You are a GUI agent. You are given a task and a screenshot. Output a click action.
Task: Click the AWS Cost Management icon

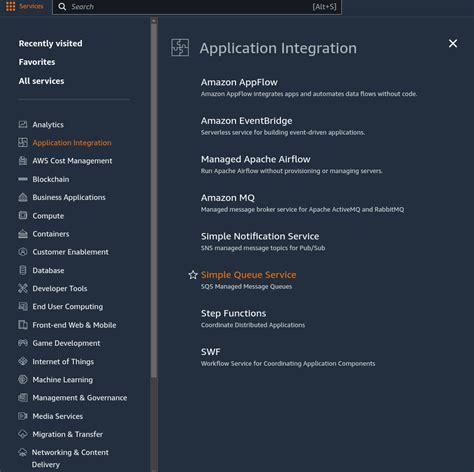coord(23,161)
